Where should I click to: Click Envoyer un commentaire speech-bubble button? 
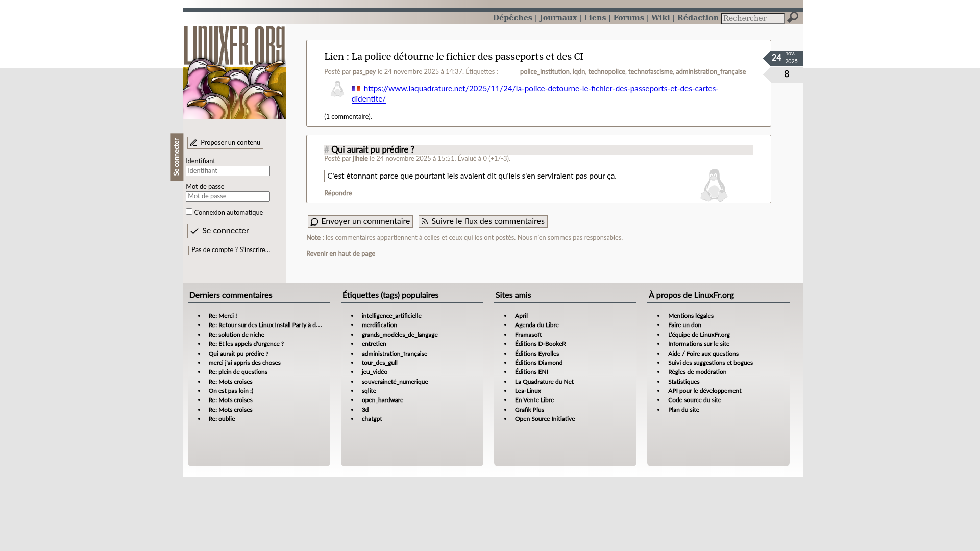click(x=360, y=221)
